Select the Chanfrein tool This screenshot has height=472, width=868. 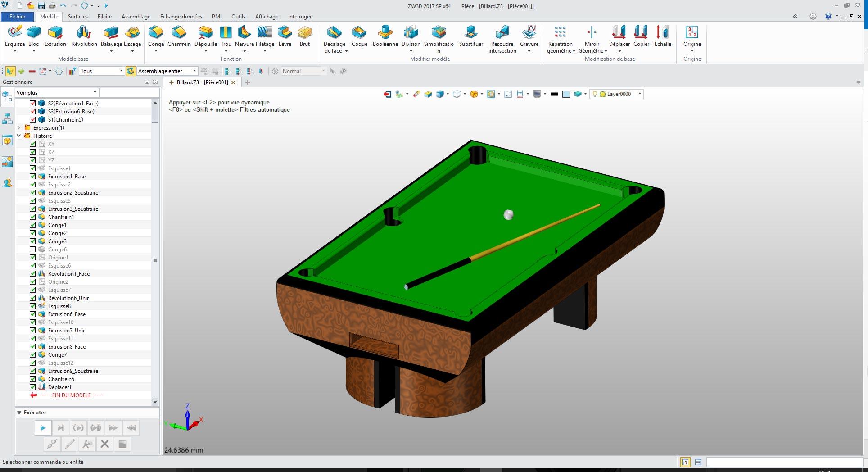179,36
